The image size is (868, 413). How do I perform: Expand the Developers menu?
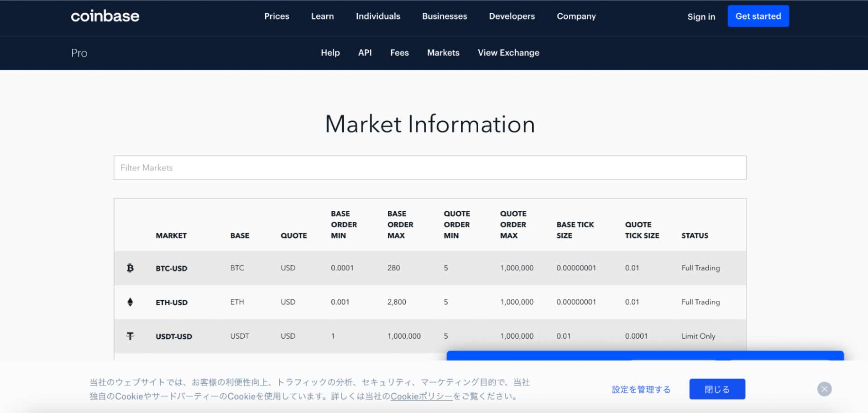click(x=512, y=16)
